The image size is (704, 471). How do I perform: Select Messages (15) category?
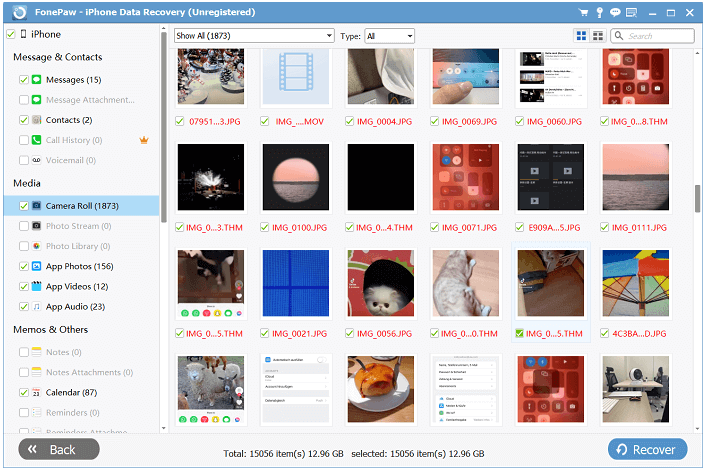(74, 79)
